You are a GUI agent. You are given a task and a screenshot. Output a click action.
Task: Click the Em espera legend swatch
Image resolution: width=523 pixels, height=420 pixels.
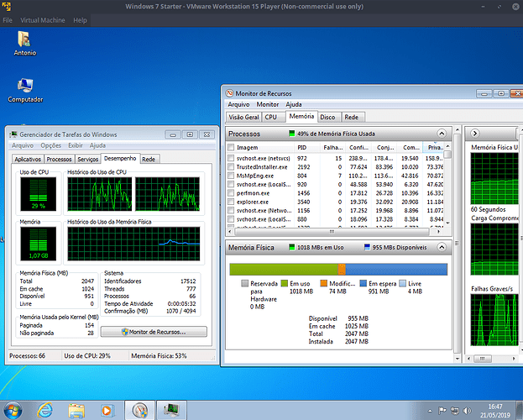(363, 283)
